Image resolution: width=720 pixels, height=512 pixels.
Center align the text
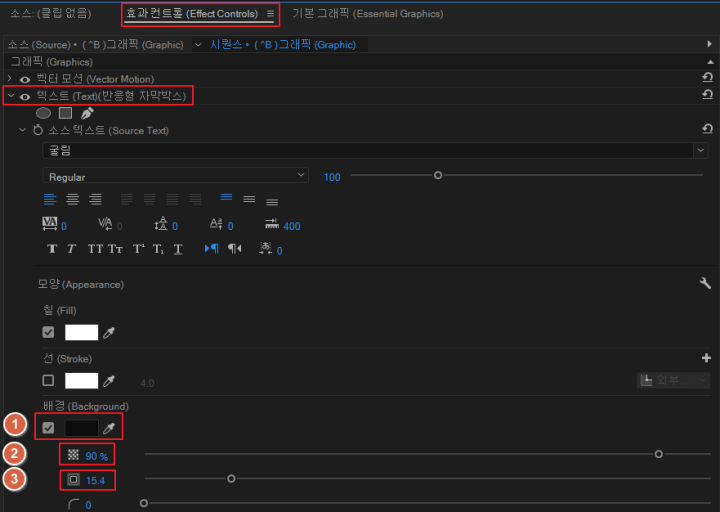coord(73,199)
